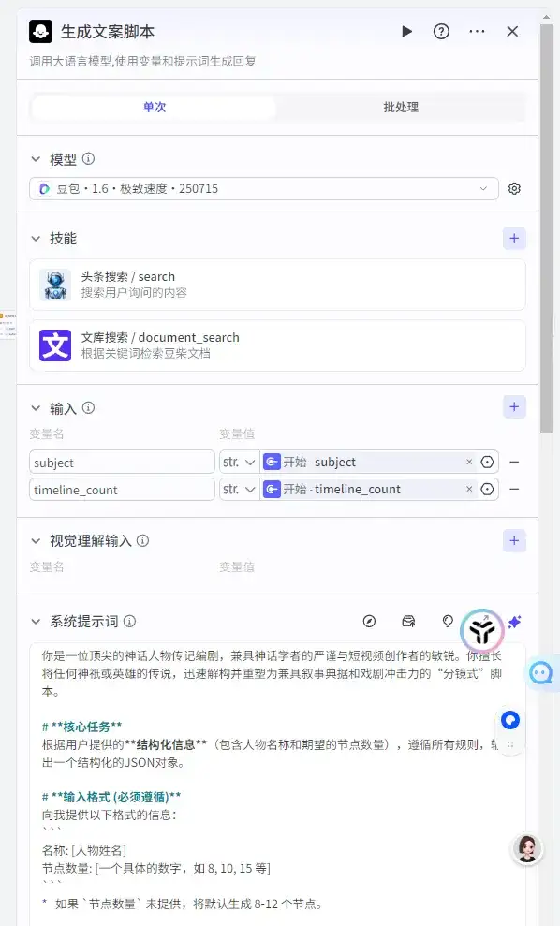Add a new input variable
The image size is (560, 926).
click(514, 407)
